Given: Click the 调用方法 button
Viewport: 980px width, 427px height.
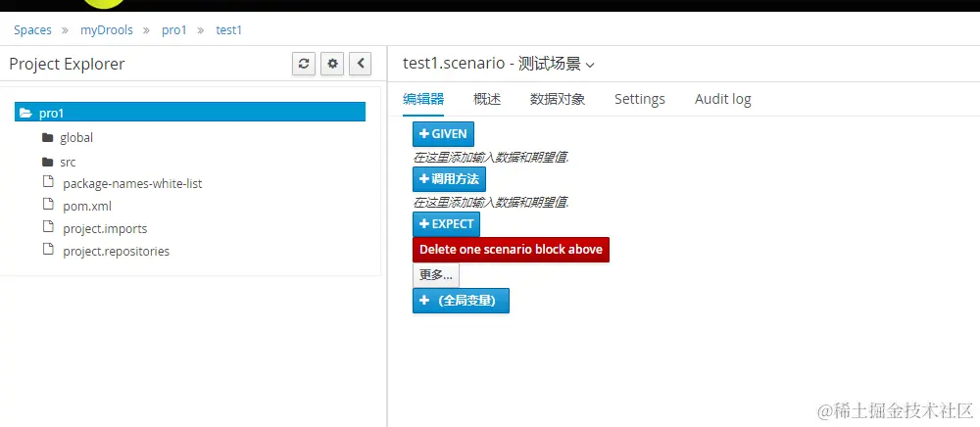Looking at the screenshot, I should pyautogui.click(x=449, y=179).
